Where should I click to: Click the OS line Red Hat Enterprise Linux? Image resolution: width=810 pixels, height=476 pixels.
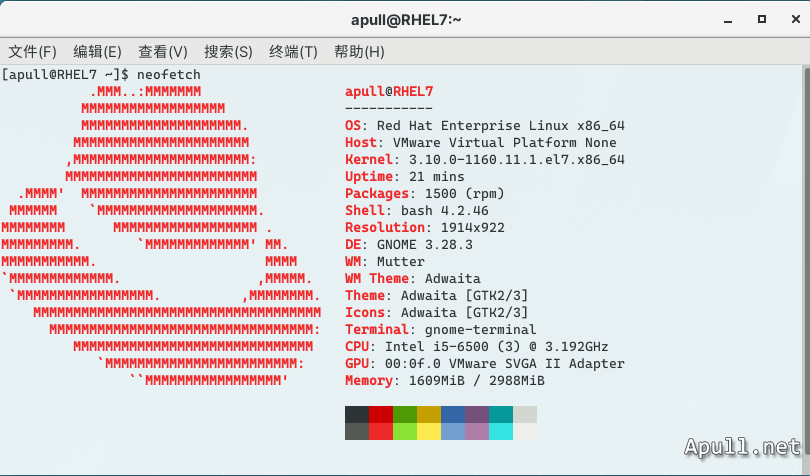pyautogui.click(x=485, y=126)
